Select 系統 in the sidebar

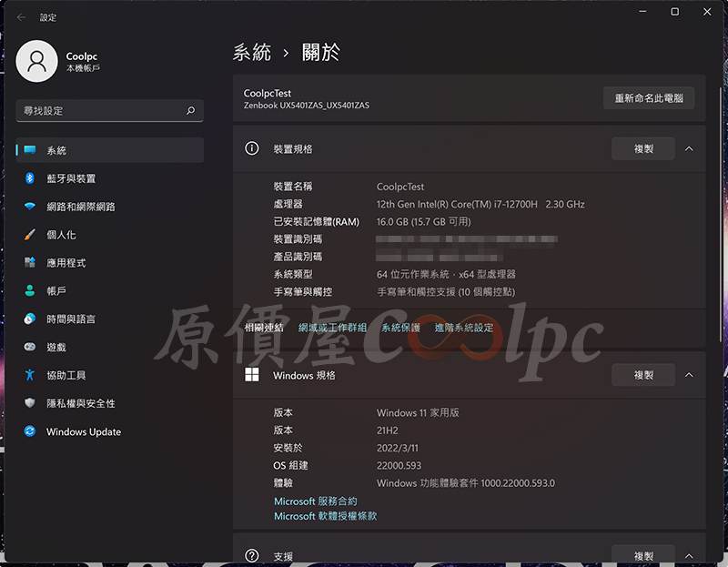(x=109, y=150)
